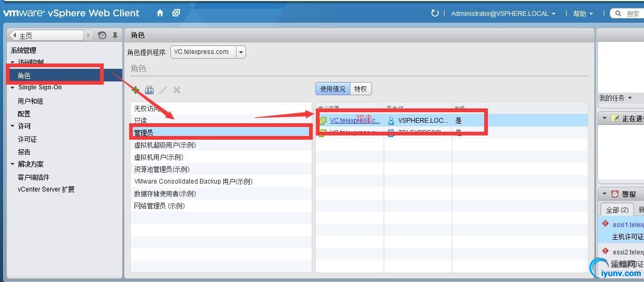
Task: Open vCenter Server 扩展 item
Action: [46, 189]
